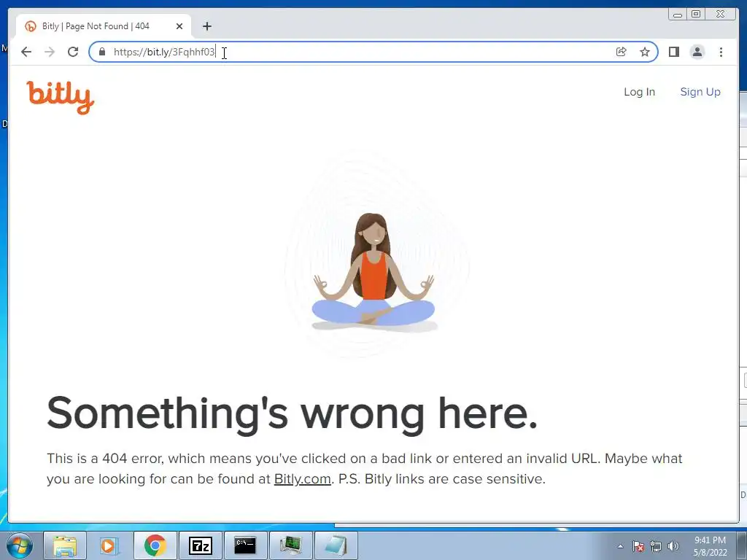The width and height of the screenshot is (747, 560).
Task: Open the Log In link
Action: [x=639, y=92]
